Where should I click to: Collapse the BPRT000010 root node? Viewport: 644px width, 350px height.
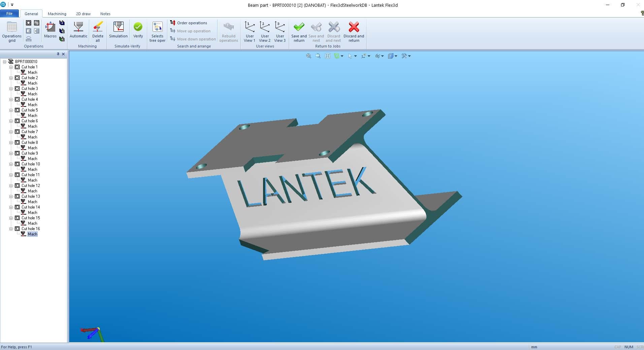click(5, 62)
